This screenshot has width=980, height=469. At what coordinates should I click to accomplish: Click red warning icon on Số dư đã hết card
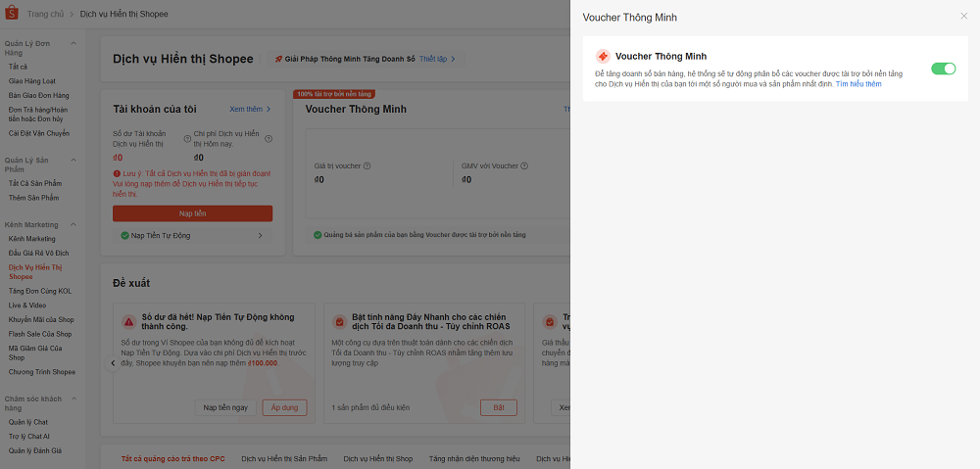[x=128, y=321]
